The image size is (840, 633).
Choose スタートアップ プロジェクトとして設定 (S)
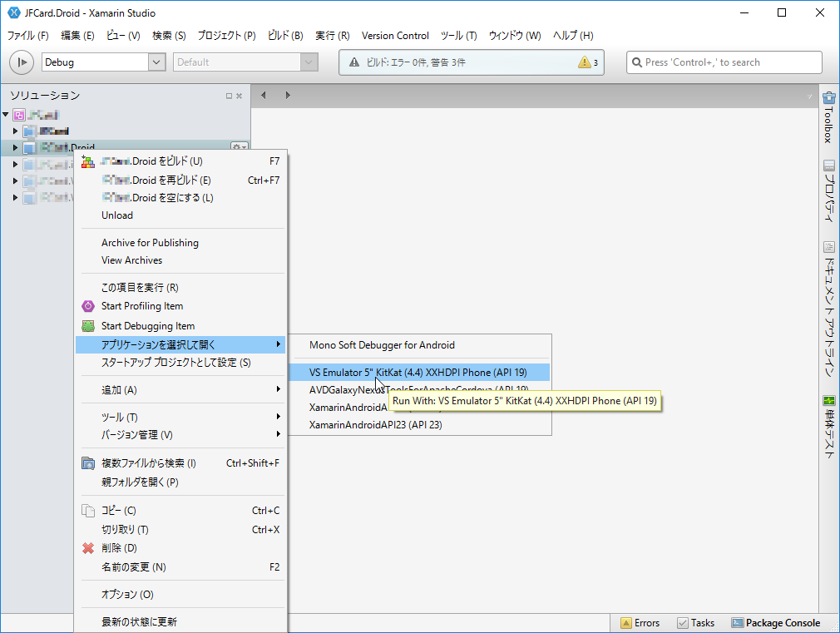click(180, 363)
